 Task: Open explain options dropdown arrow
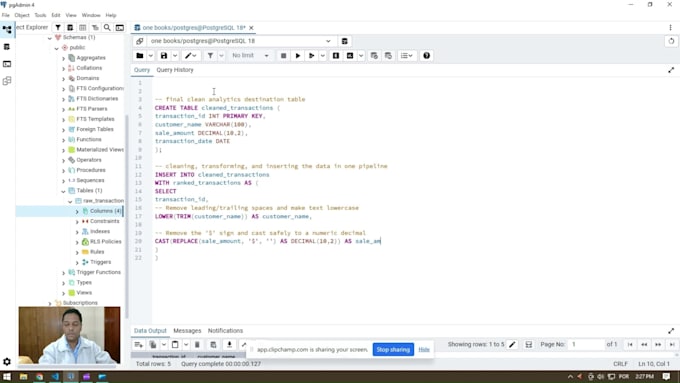click(x=361, y=56)
